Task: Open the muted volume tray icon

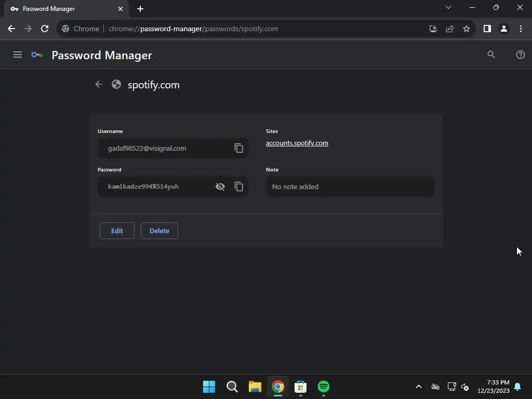Action: (465, 387)
